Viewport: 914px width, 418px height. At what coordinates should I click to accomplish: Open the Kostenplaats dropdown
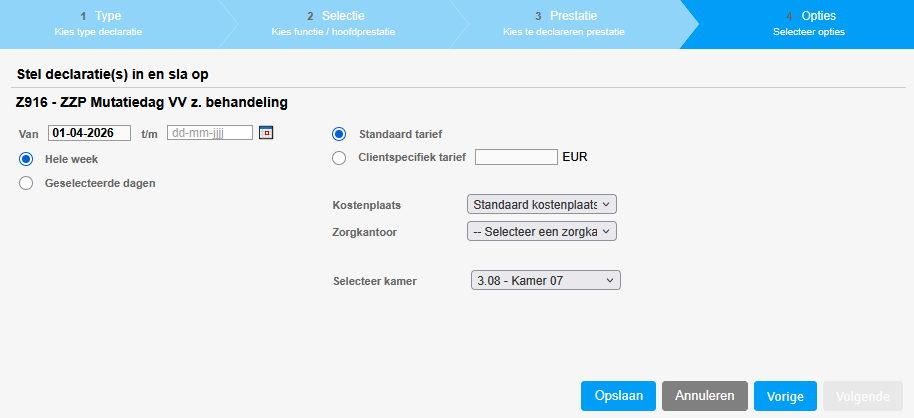point(542,204)
